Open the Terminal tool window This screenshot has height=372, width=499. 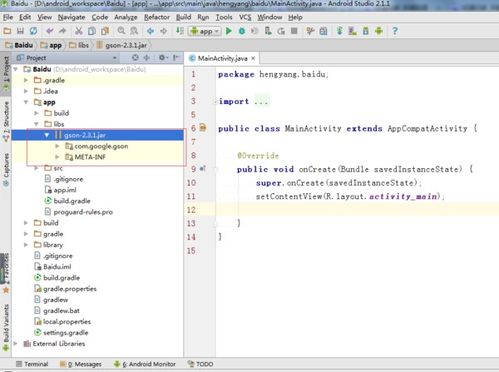[32, 364]
